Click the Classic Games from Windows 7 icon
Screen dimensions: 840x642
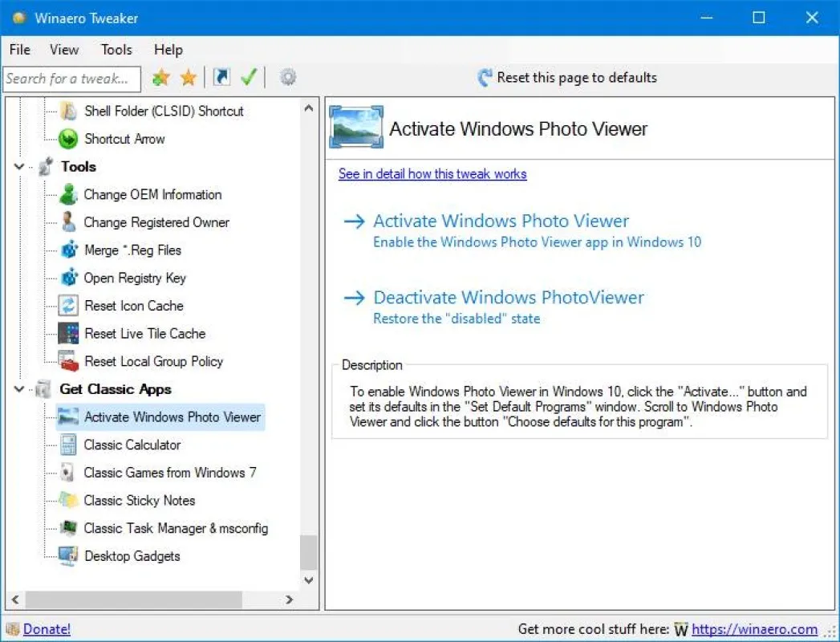pyautogui.click(x=67, y=473)
